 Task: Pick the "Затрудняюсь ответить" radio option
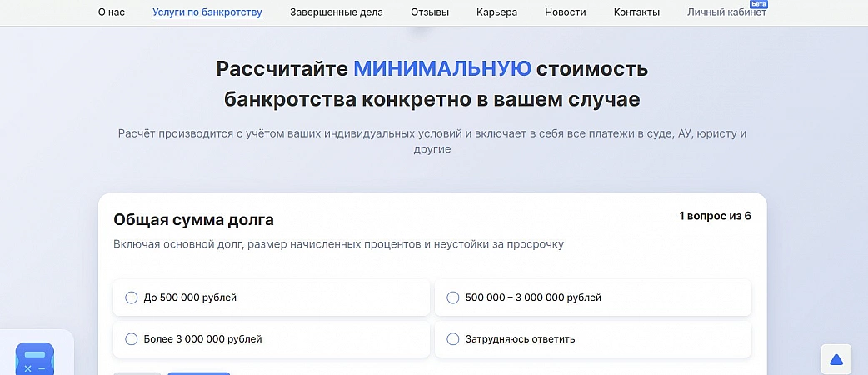tap(453, 339)
